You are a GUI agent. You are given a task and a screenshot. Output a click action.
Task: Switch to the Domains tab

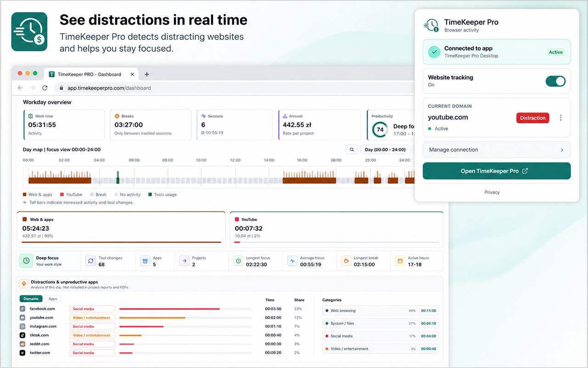coord(31,299)
